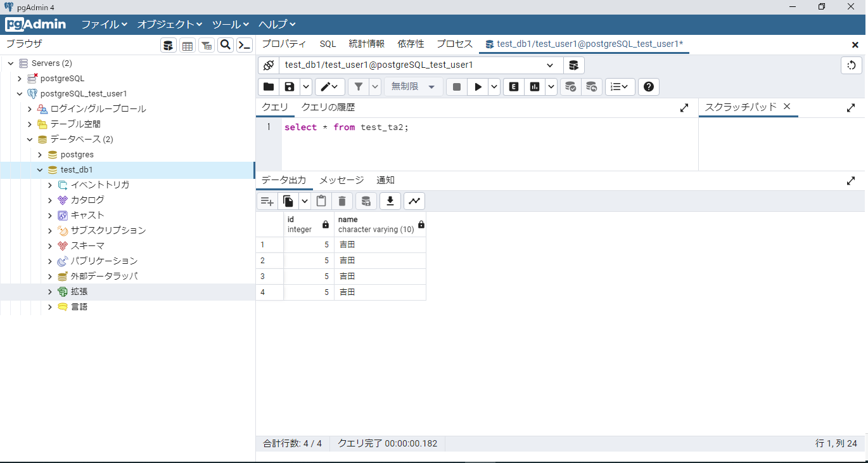Copy selected rows with copy icon
The image size is (868, 463).
click(x=288, y=201)
